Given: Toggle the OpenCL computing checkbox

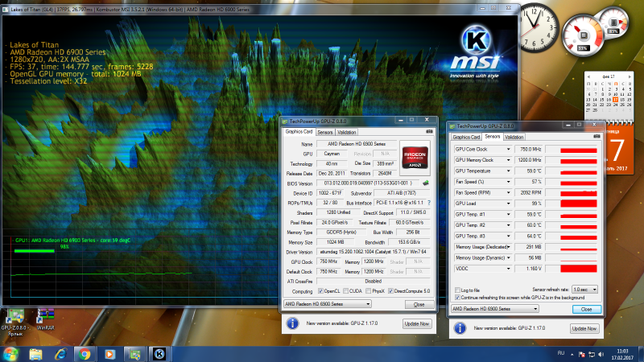Looking at the screenshot, I should tap(322, 290).
